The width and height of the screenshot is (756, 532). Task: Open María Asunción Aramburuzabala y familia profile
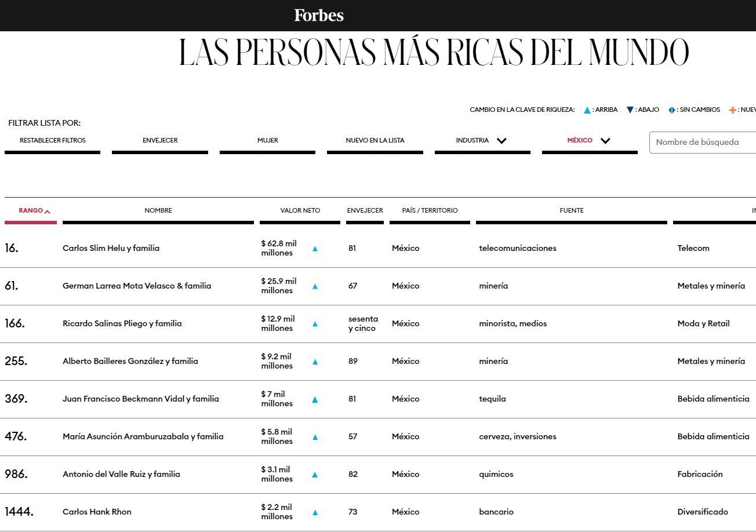(143, 436)
